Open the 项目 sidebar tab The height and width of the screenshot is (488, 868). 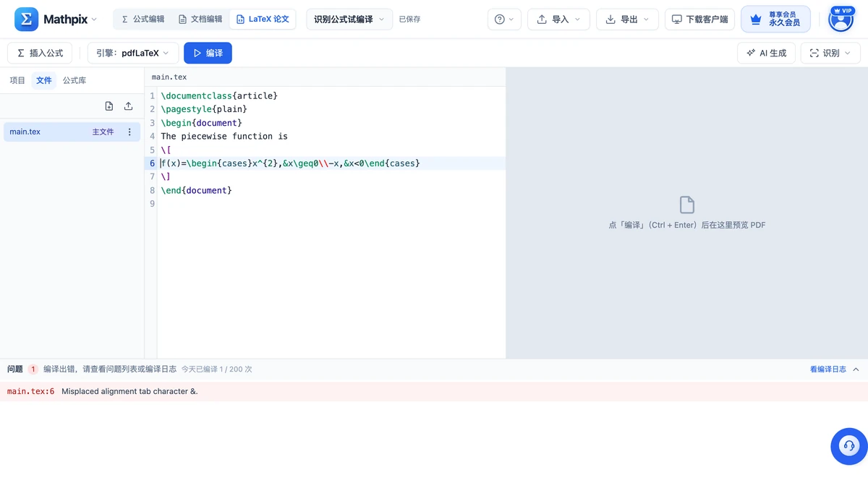point(17,81)
